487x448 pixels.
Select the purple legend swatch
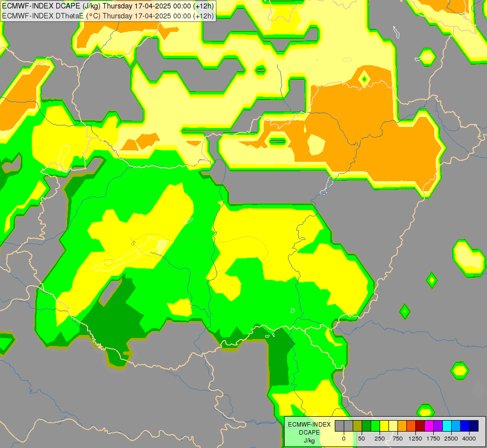[438, 426]
